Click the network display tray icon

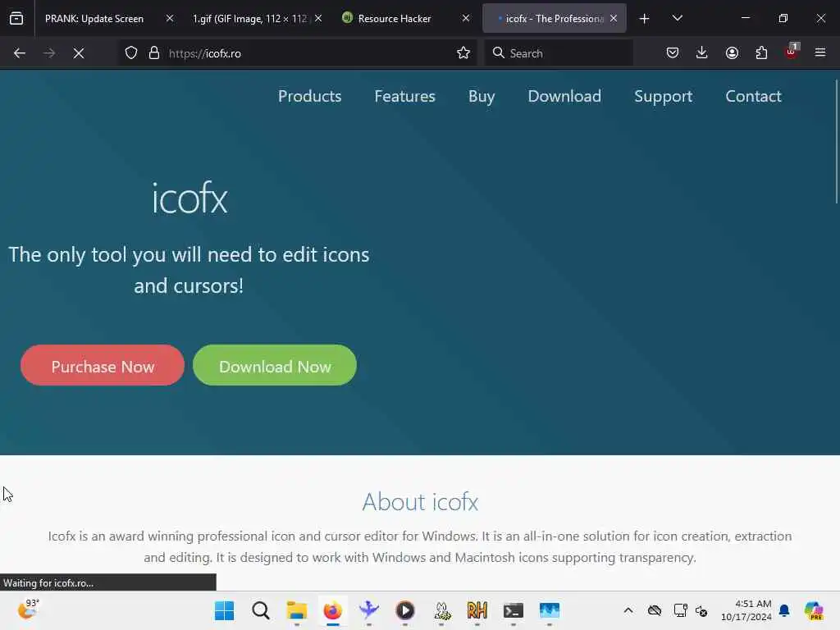coord(680,610)
